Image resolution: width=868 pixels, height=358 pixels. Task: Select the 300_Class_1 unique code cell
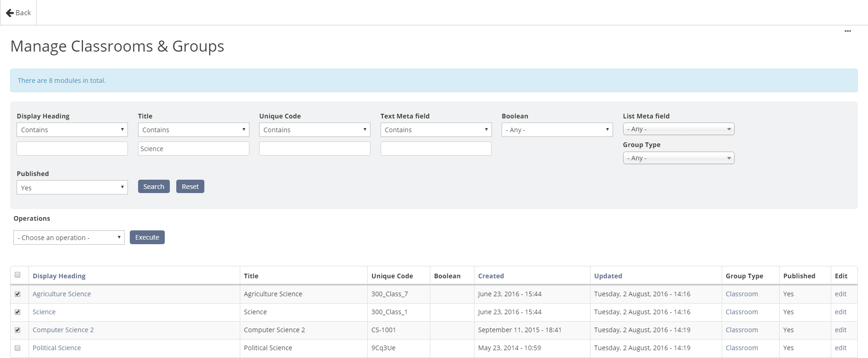pos(399,312)
